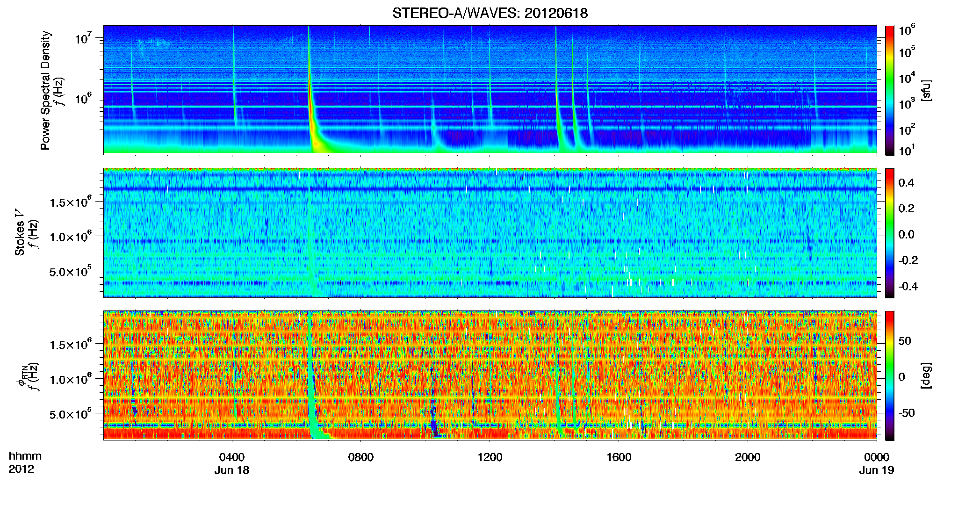Click 10^2 label on sfu colorbar
This screenshot has width=980, height=505.
click(907, 130)
